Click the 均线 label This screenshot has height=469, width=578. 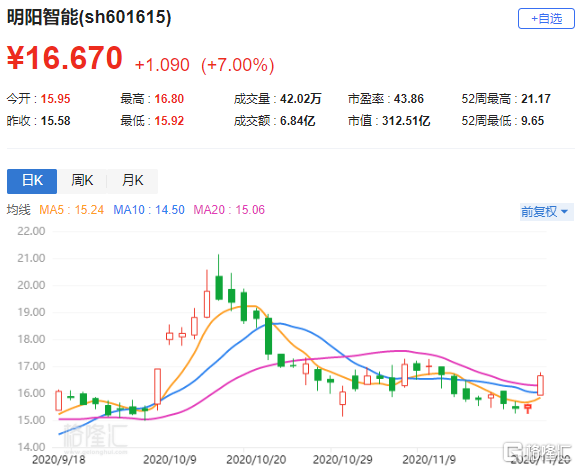[x=18, y=210]
